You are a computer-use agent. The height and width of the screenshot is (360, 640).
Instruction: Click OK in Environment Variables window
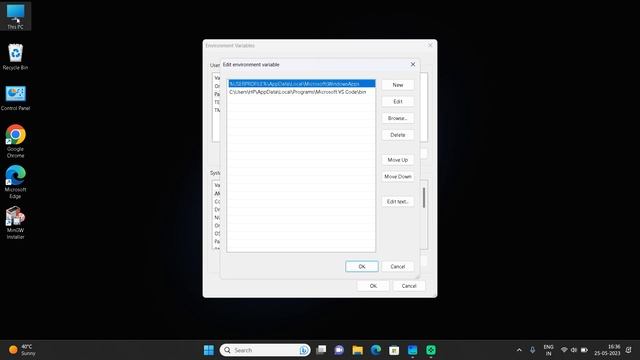pyautogui.click(x=373, y=286)
